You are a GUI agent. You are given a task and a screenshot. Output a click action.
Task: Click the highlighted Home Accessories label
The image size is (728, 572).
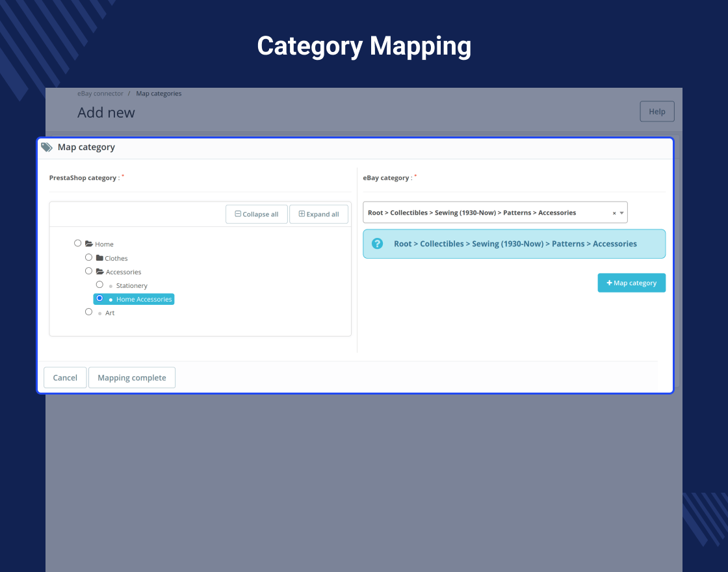[x=144, y=300]
